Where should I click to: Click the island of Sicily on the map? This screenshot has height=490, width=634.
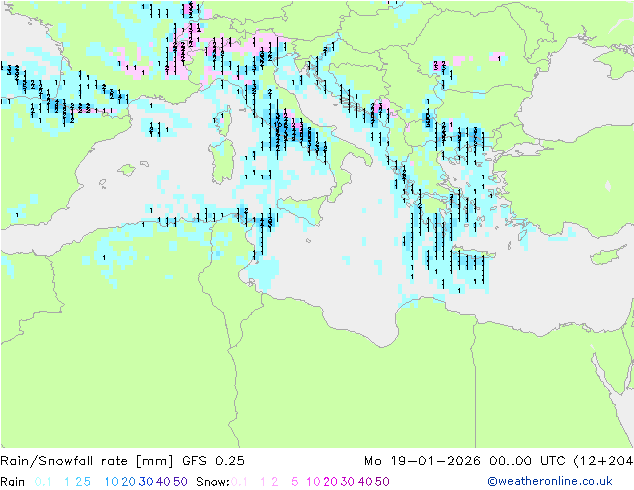tap(301, 208)
